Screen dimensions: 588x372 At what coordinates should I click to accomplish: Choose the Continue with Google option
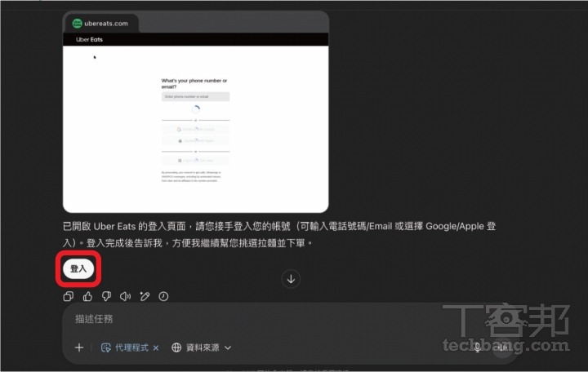point(195,129)
